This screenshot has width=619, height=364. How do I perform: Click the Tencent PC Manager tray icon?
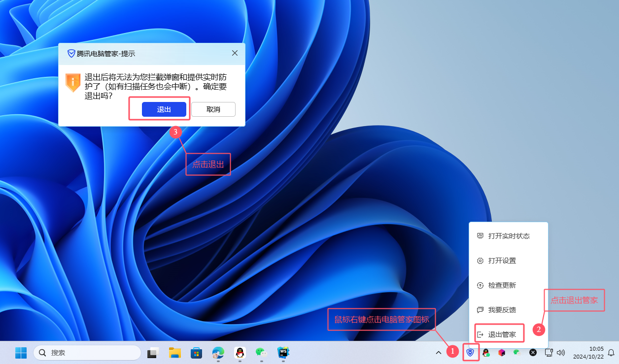[x=470, y=353]
